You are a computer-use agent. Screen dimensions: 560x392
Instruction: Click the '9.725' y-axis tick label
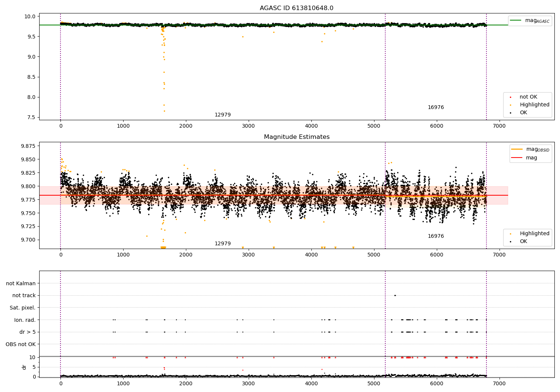pos(28,226)
